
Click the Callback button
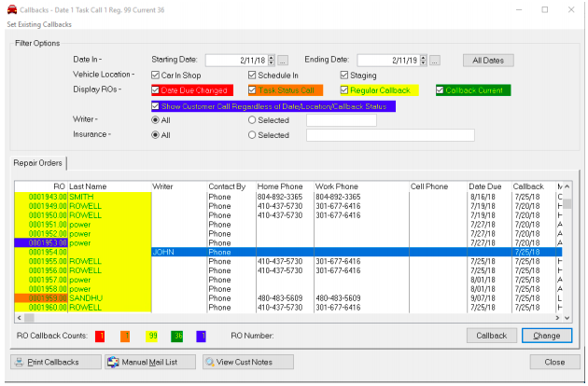pyautogui.click(x=491, y=336)
